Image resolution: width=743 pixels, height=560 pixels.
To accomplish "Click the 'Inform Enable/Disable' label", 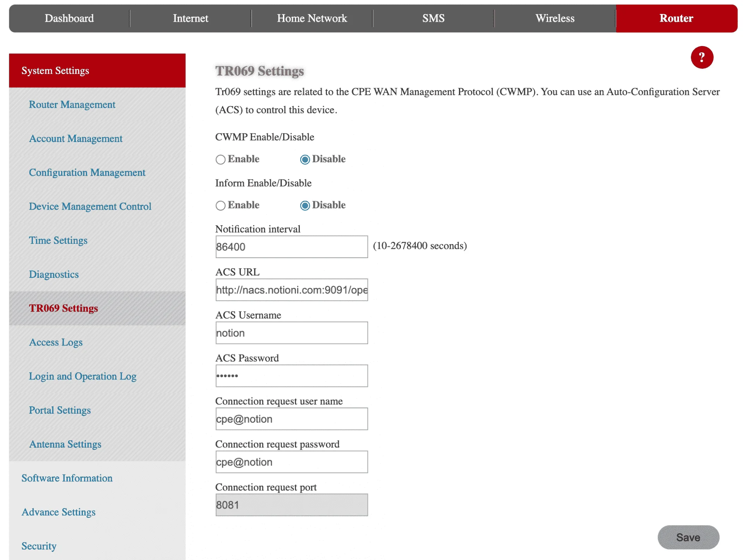I will [x=264, y=183].
